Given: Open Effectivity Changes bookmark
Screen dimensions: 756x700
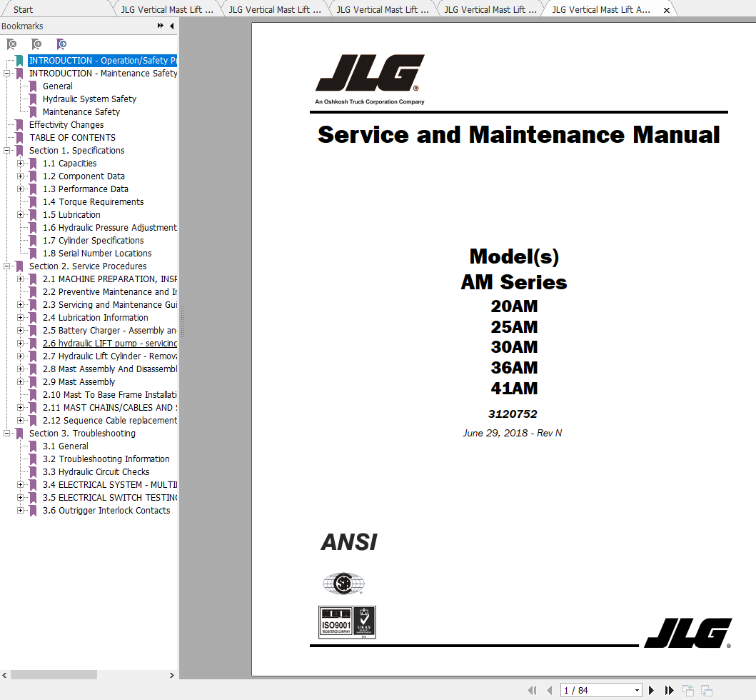Looking at the screenshot, I should tap(66, 125).
